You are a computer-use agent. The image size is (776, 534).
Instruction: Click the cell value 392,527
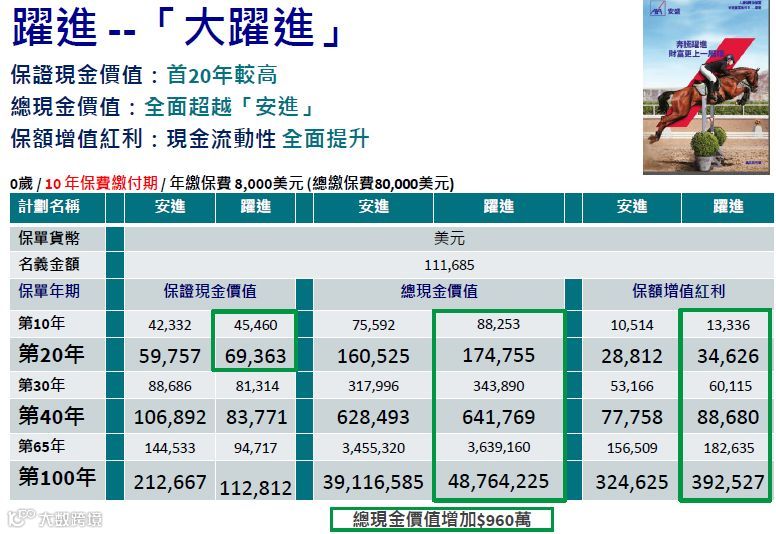[728, 482]
